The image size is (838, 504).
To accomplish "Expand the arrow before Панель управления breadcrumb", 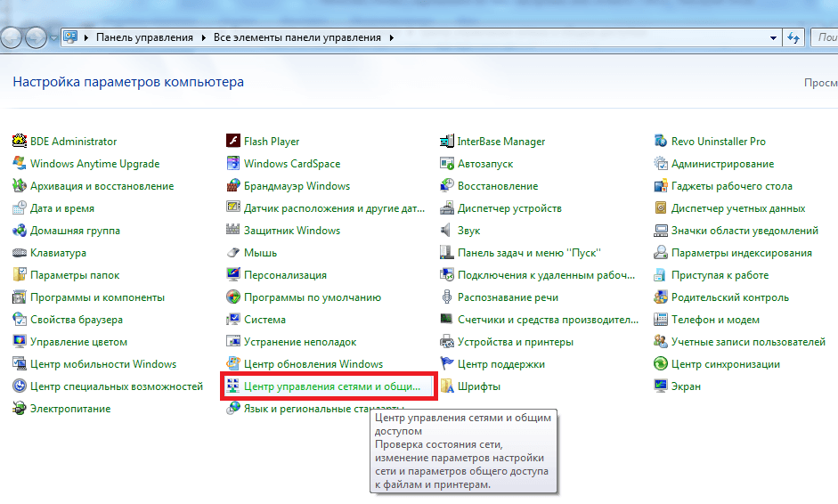I will tap(86, 38).
